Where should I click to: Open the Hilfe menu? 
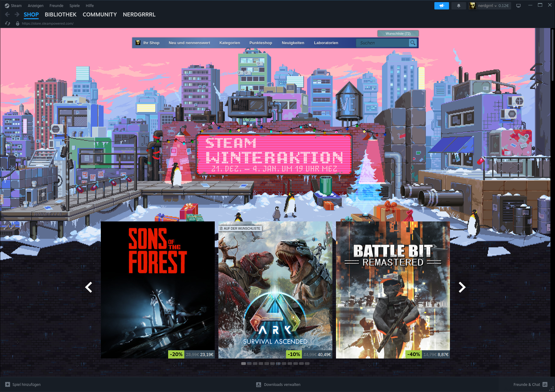click(90, 5)
